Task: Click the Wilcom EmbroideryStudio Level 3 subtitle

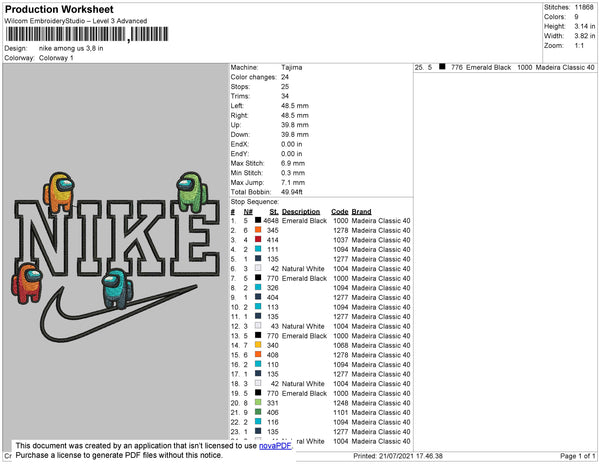Action: click(x=76, y=21)
